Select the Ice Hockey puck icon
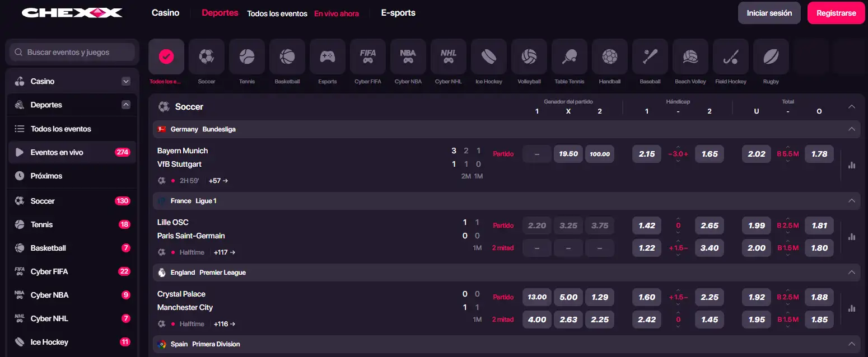 pyautogui.click(x=488, y=57)
